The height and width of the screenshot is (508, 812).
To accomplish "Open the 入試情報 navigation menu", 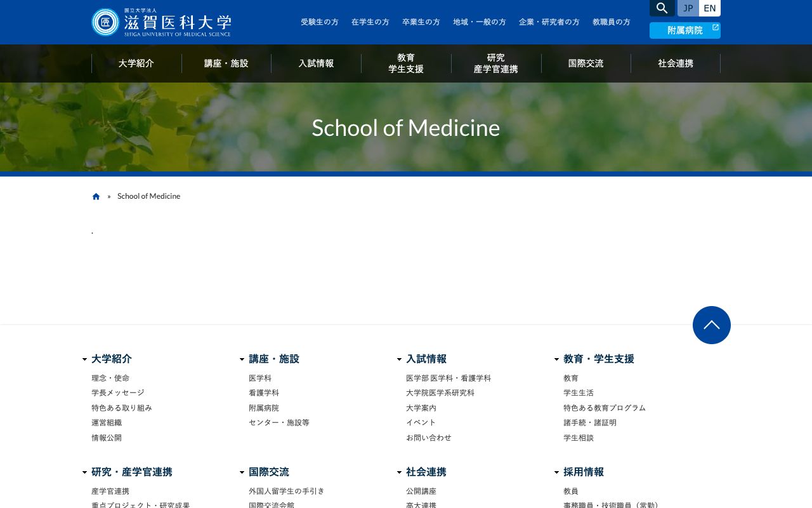I will [315, 63].
